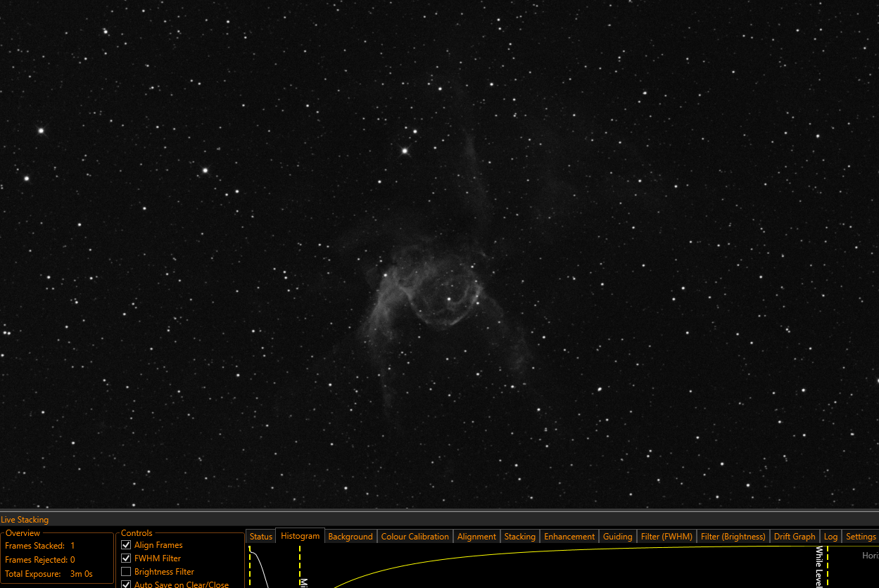Switch to the Status tab
The image size is (879, 588).
click(x=260, y=537)
